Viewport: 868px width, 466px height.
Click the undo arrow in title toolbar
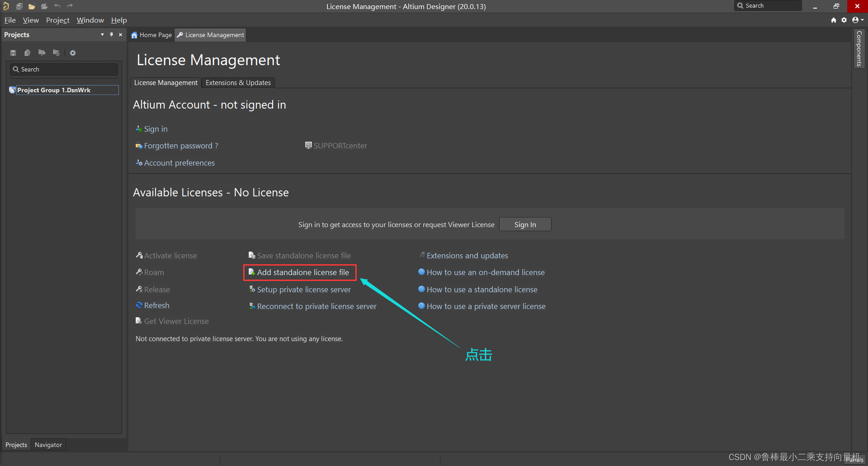tap(57, 6)
